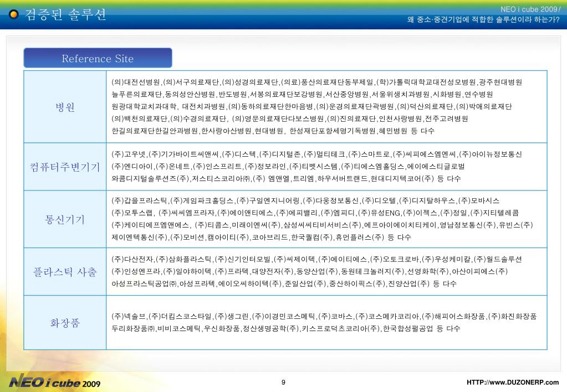Click the line starting (주)갑을프라스틱

[305, 200]
